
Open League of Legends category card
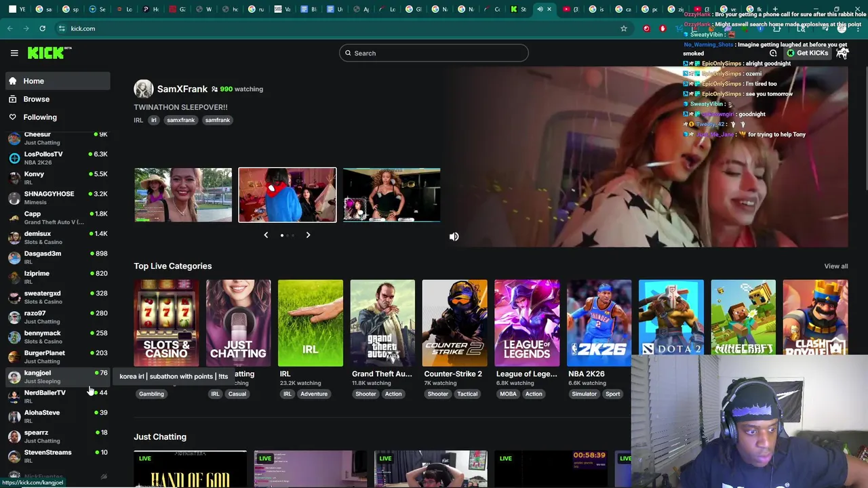click(x=527, y=323)
